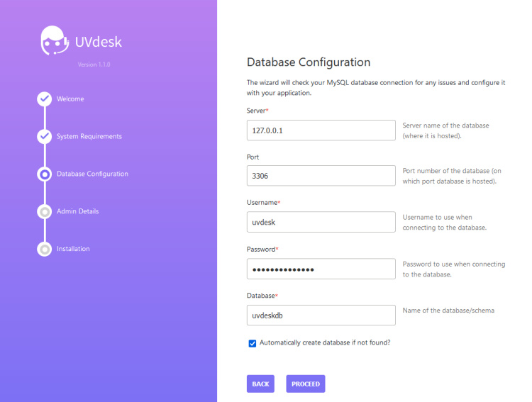
Task: Open the Admin Details step label
Action: pos(77,211)
